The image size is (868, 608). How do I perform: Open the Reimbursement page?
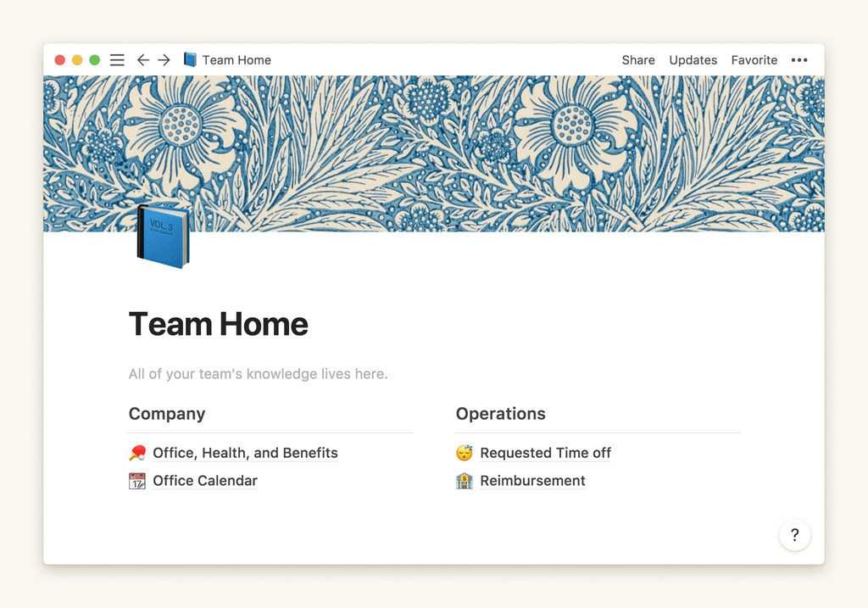[532, 481]
